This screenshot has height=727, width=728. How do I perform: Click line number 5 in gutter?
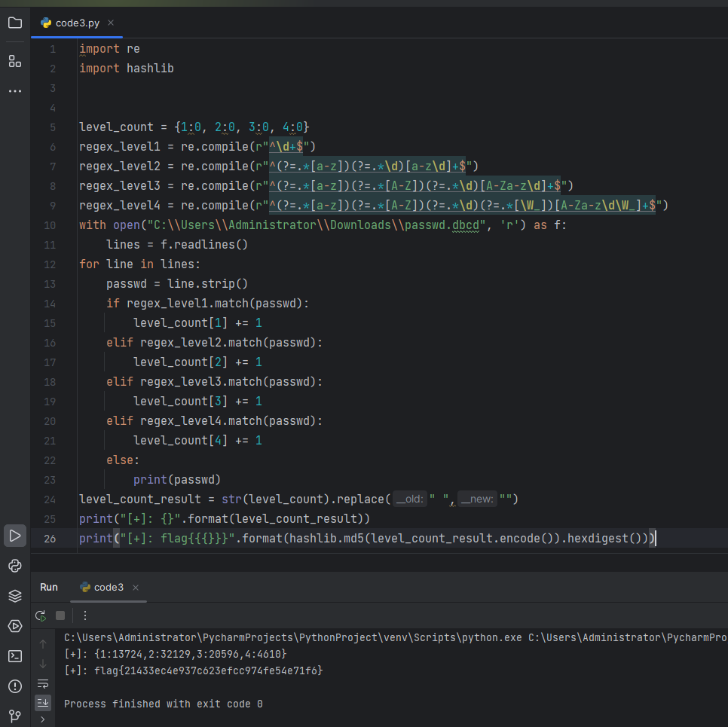[x=53, y=127]
